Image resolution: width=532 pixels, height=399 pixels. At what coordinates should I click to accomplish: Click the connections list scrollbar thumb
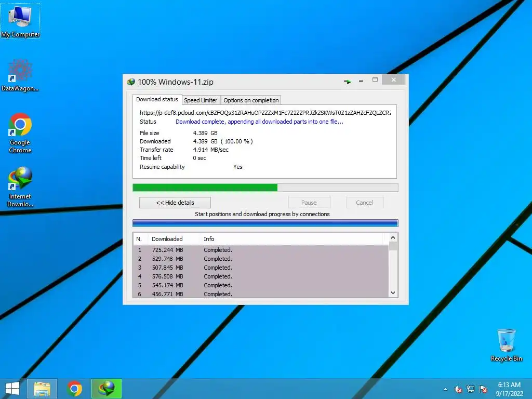click(x=393, y=246)
